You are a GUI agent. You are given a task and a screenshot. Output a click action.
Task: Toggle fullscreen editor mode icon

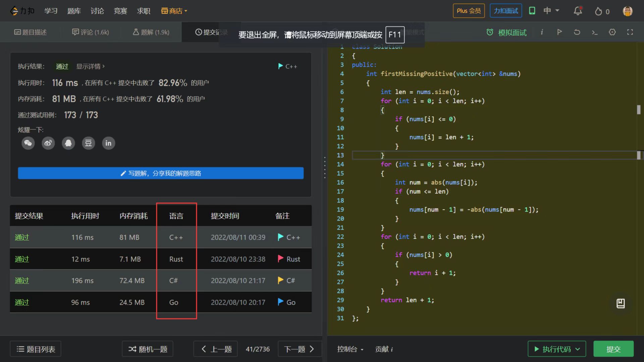[x=630, y=32]
